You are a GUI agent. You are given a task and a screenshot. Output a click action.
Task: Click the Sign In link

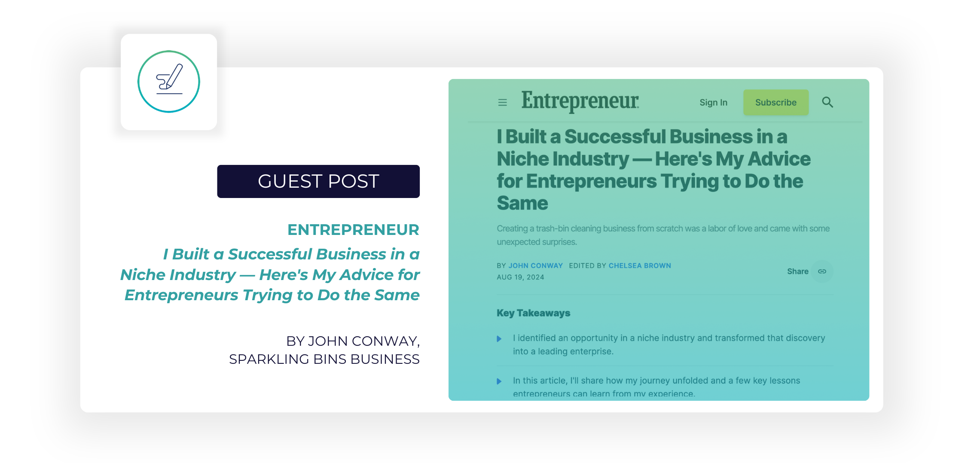point(713,103)
